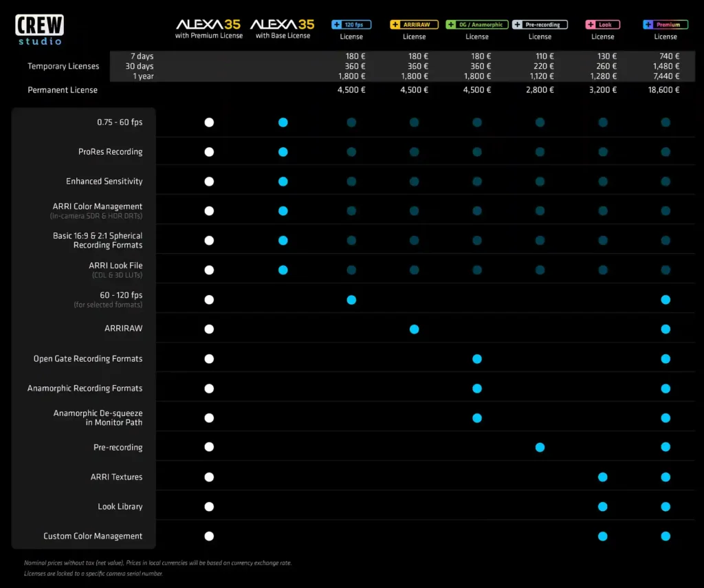Open the Premium license badge
This screenshot has height=588, width=704.
pos(665,25)
